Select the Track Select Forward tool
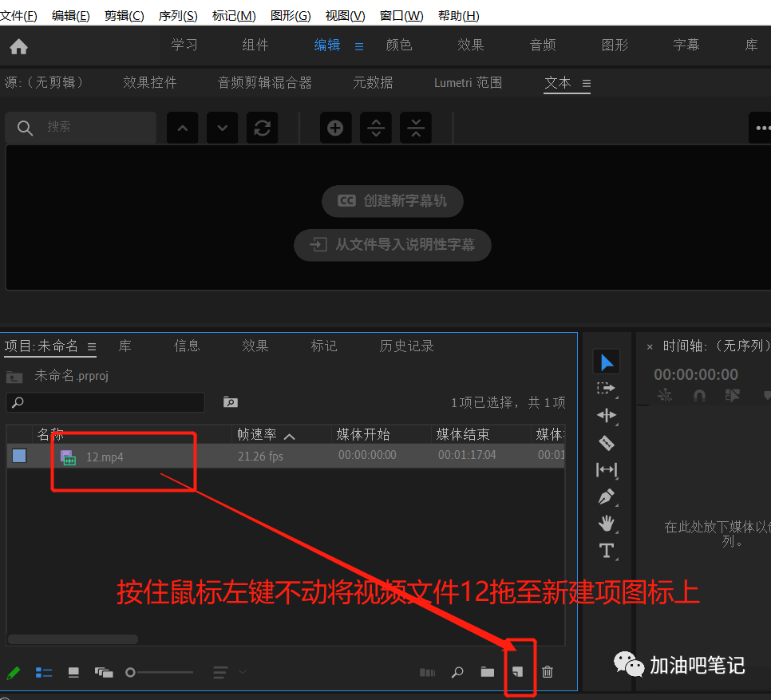 pyautogui.click(x=607, y=389)
